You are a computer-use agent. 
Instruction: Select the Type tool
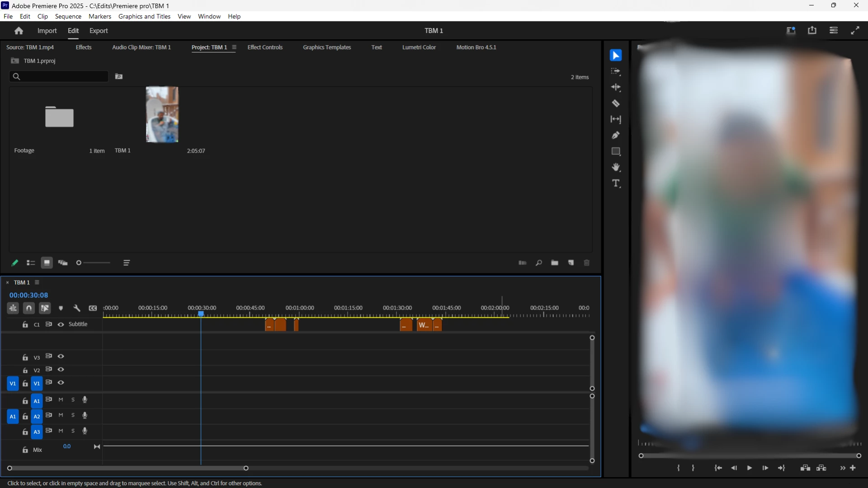point(616,183)
